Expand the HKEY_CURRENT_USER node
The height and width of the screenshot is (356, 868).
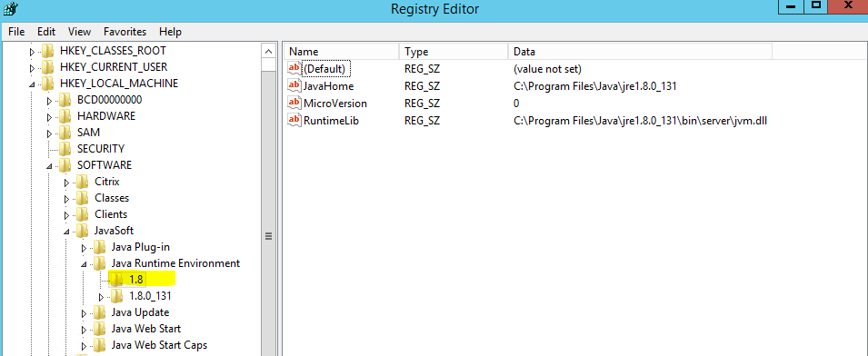click(32, 68)
